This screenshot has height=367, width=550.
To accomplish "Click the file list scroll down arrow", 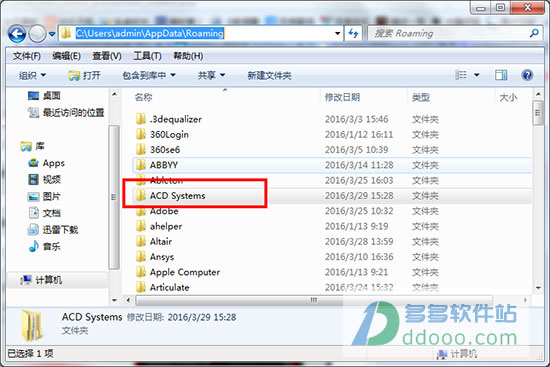I will (538, 288).
